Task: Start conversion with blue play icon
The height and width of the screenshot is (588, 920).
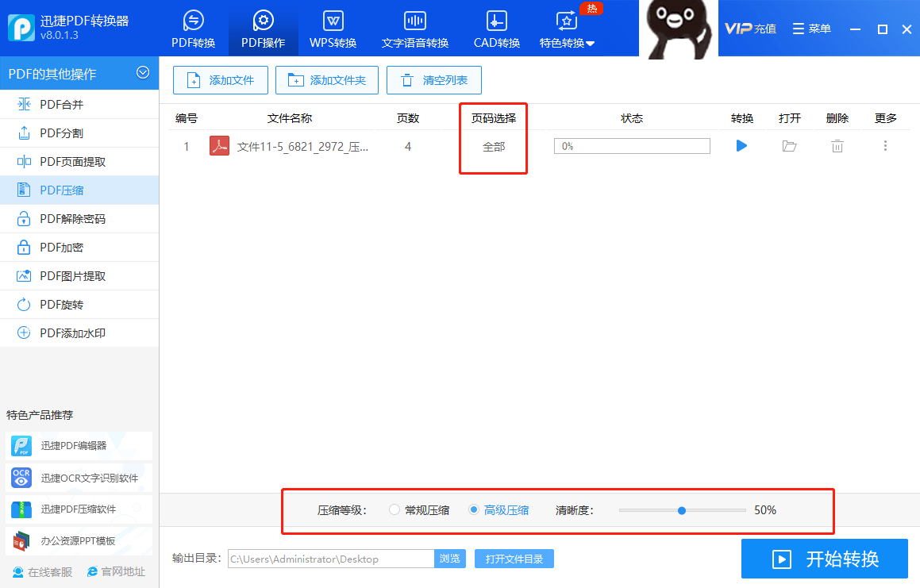Action: [x=741, y=145]
